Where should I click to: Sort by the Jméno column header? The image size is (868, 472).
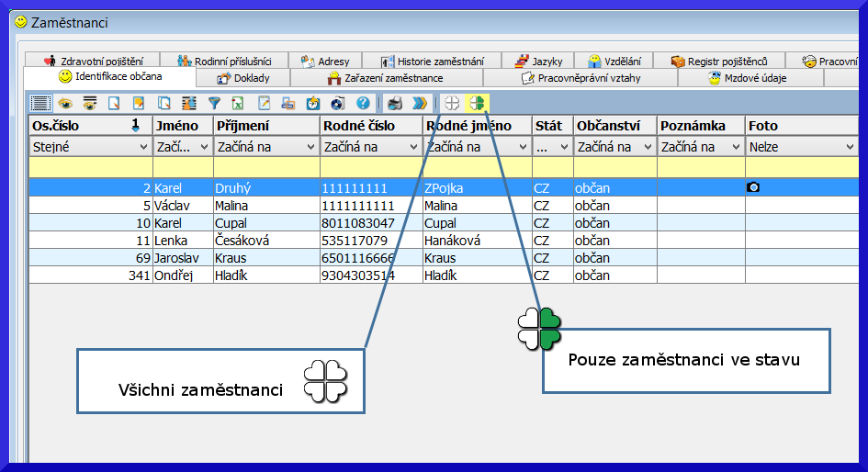click(x=183, y=126)
